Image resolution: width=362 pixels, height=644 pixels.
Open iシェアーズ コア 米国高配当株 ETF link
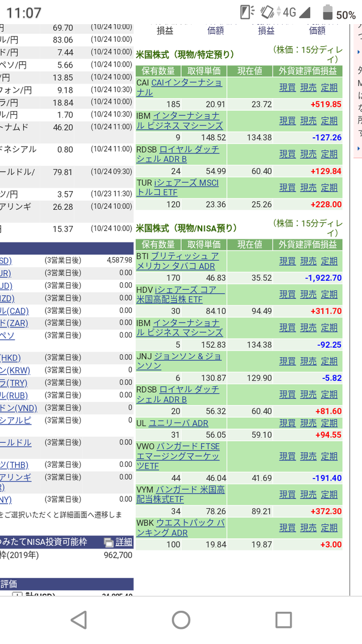coord(181,294)
